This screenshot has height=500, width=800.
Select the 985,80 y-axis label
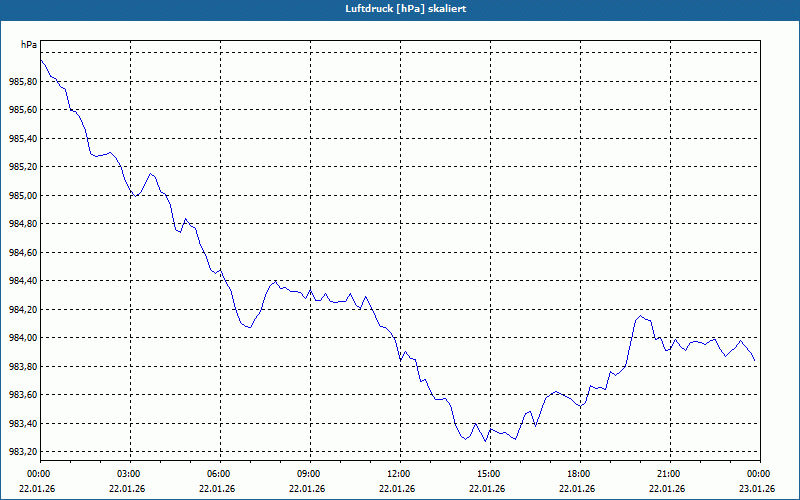(24, 82)
